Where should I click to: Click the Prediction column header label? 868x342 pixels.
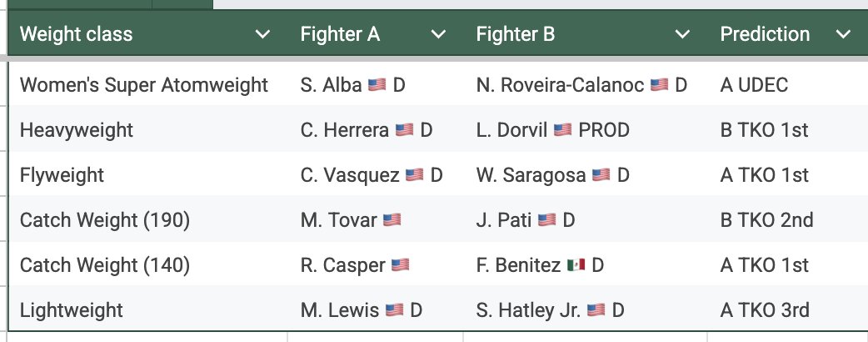click(765, 35)
